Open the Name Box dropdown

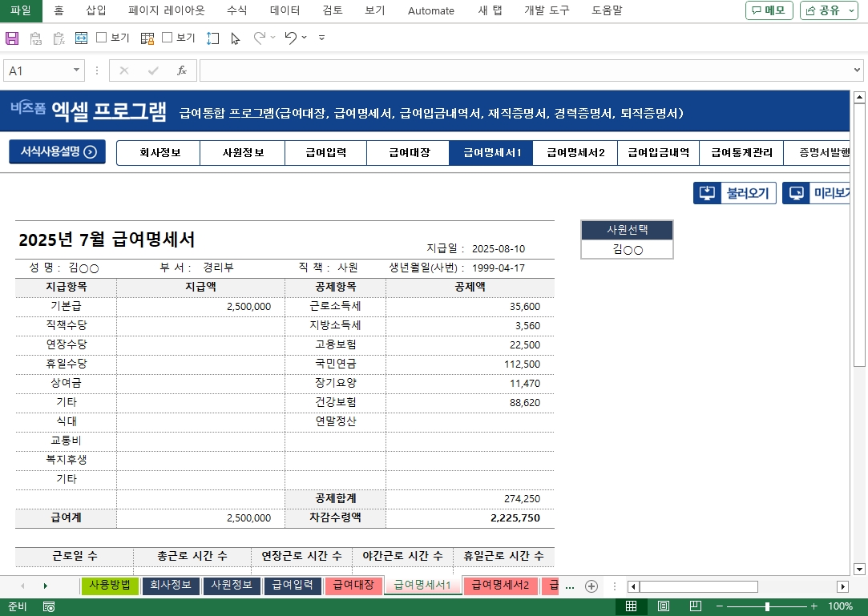[77, 70]
